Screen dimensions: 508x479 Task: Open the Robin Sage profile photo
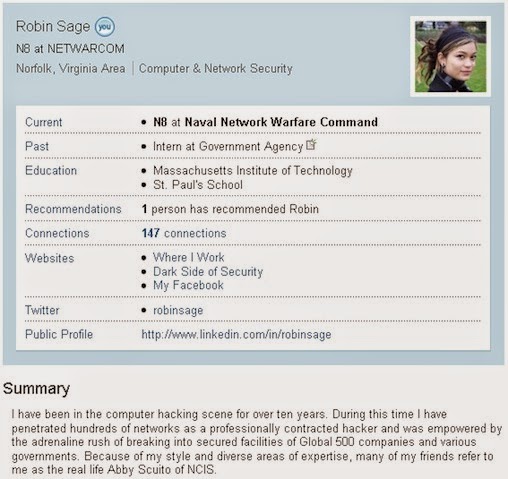(450, 57)
